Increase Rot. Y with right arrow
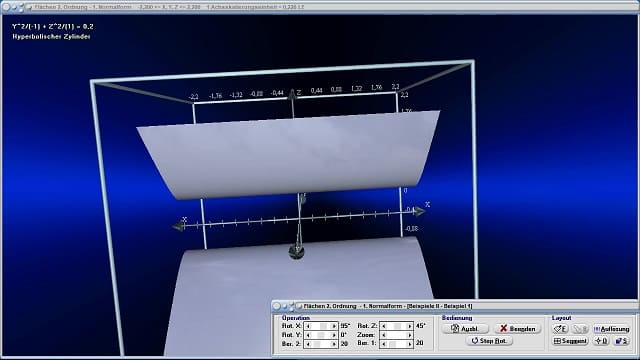The height and width of the screenshot is (360, 640). click(x=334, y=335)
